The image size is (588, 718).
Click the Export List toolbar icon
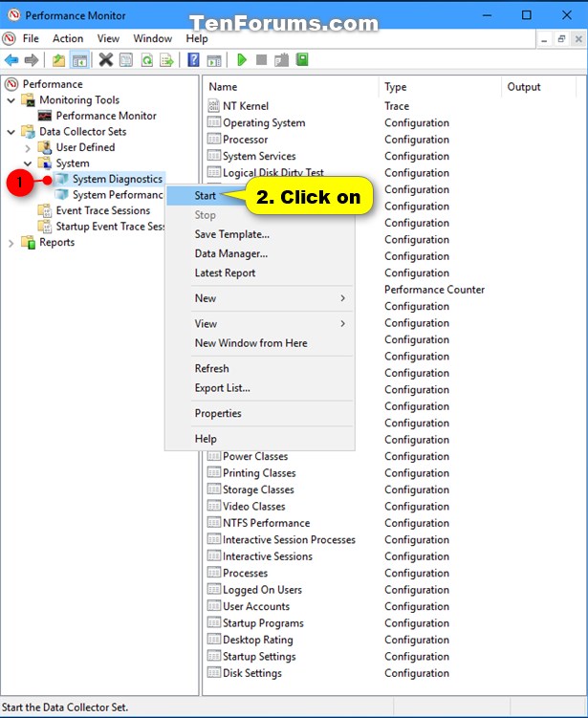pos(167,60)
